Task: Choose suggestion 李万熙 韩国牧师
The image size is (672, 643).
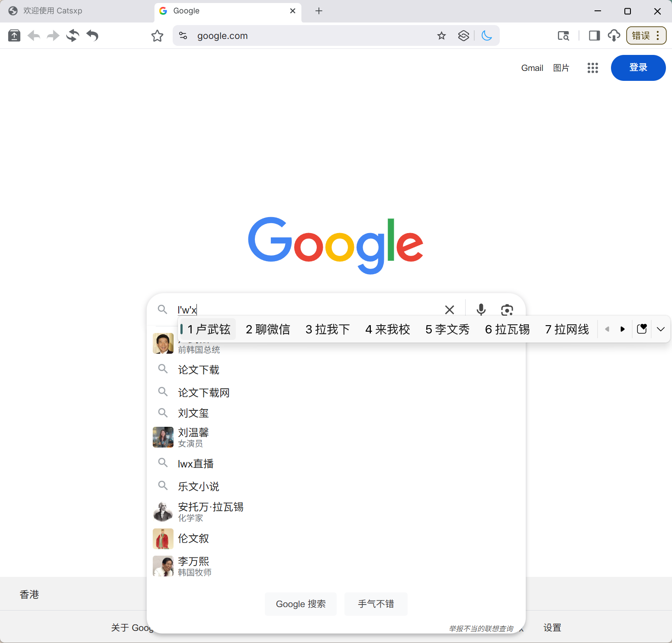Action: pyautogui.click(x=336, y=566)
